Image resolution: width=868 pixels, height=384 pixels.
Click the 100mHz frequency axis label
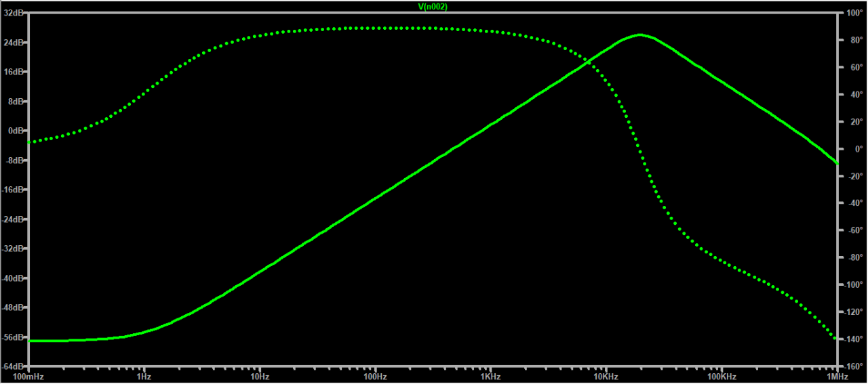click(x=28, y=376)
